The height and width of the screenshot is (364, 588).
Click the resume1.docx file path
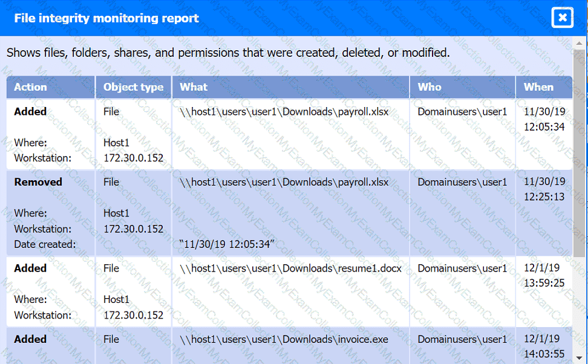[291, 268]
